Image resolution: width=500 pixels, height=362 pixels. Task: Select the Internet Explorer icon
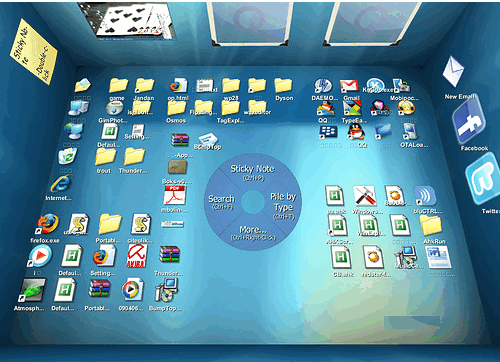61,184
